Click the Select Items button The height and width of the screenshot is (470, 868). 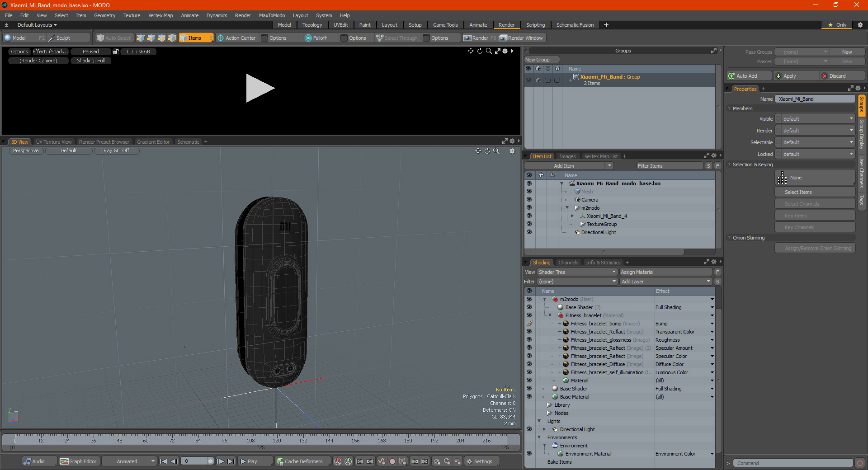[x=815, y=192]
